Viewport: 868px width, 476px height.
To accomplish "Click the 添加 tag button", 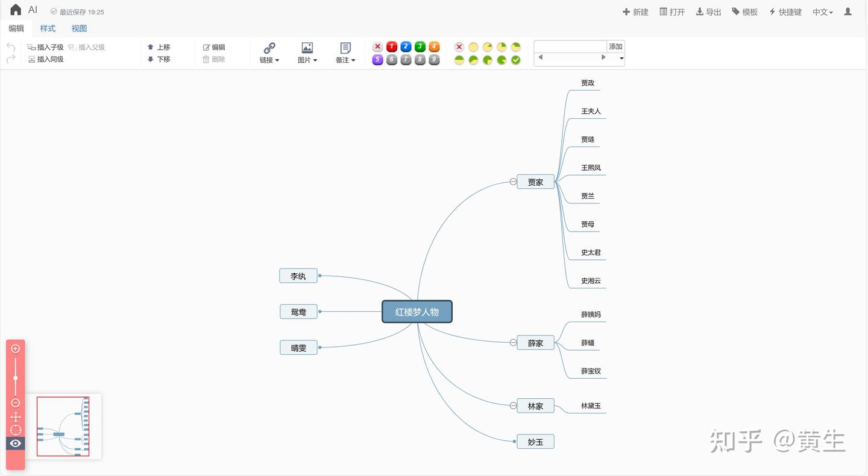I will pos(615,46).
